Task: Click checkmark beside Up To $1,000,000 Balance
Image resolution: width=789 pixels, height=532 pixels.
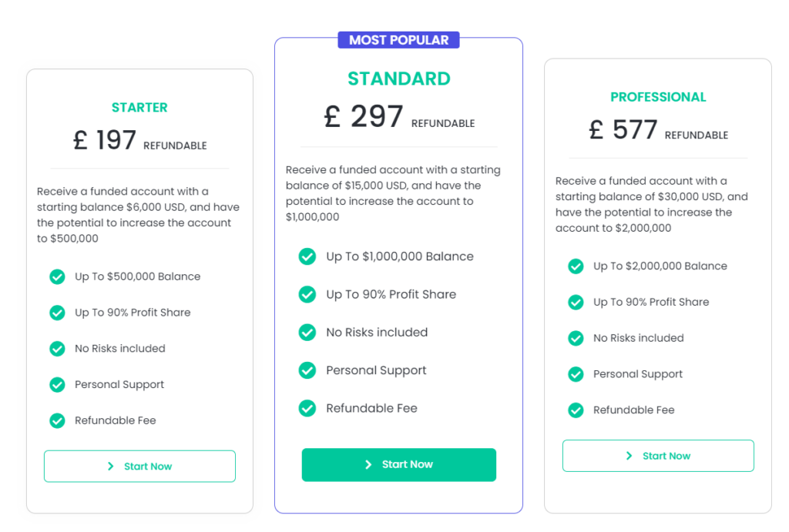Action: (x=307, y=256)
